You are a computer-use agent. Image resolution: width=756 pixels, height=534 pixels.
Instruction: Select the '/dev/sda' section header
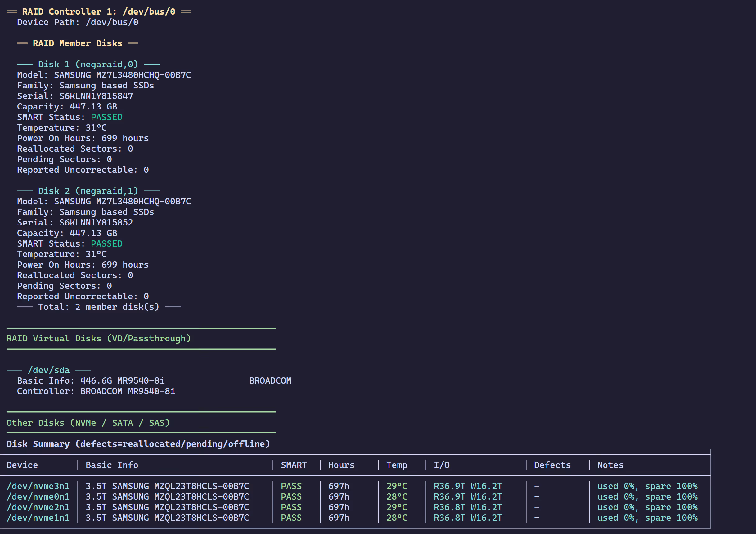tap(49, 370)
